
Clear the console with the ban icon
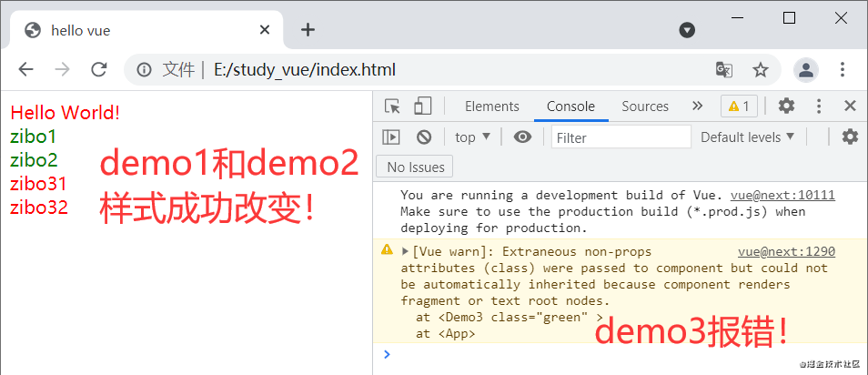click(424, 137)
